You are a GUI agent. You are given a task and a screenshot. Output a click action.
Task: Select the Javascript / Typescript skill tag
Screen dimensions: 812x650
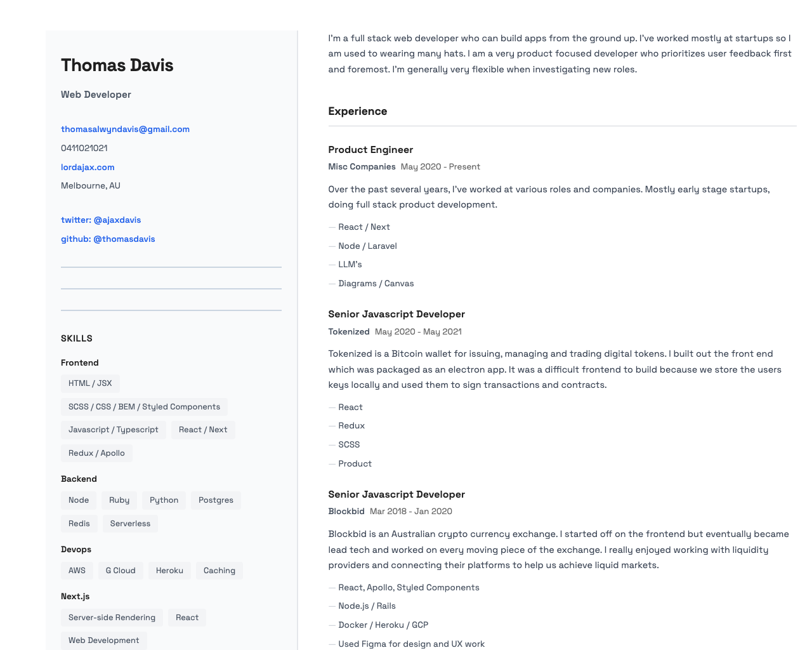click(x=113, y=430)
